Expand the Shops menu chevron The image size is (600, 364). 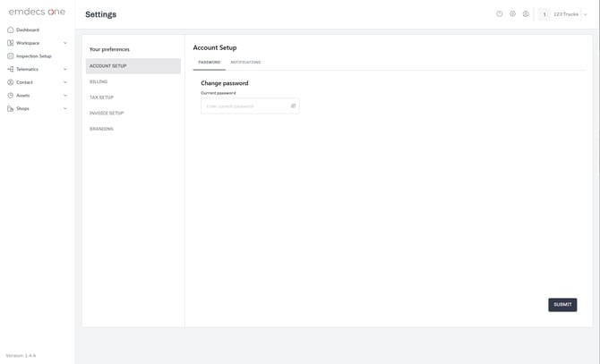[65, 108]
